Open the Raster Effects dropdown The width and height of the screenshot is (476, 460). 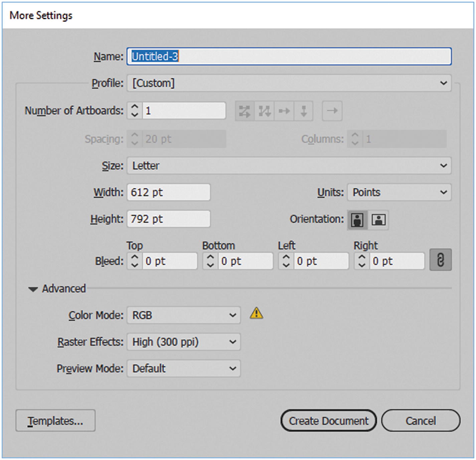(x=183, y=342)
